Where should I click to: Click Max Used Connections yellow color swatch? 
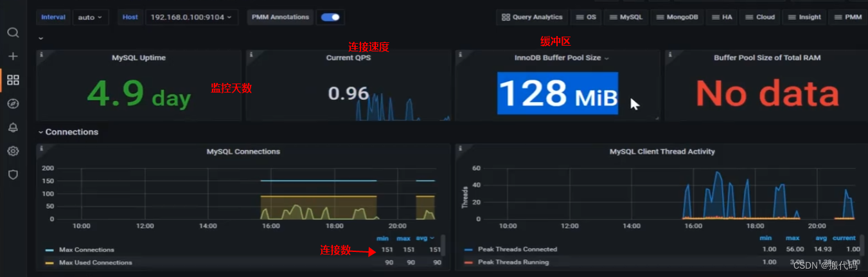[49, 263]
